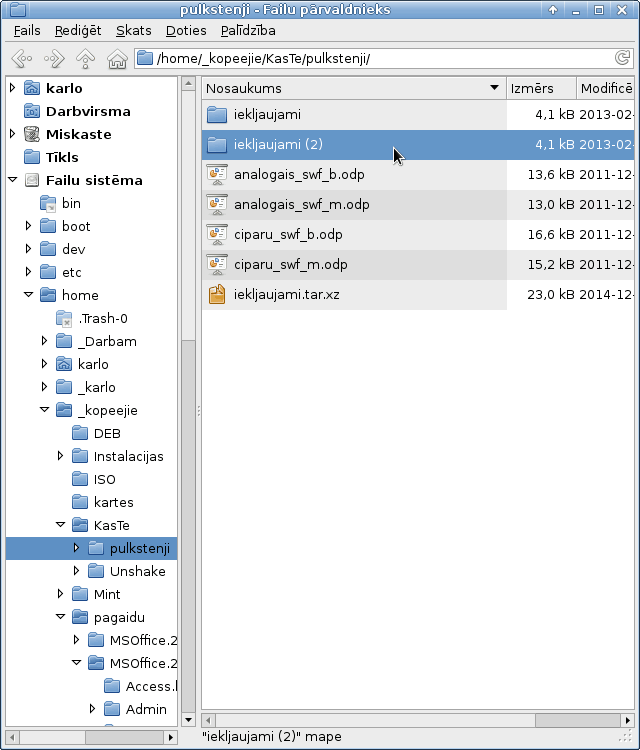Open the Fails menu
The width and height of the screenshot is (640, 750).
(x=27, y=31)
